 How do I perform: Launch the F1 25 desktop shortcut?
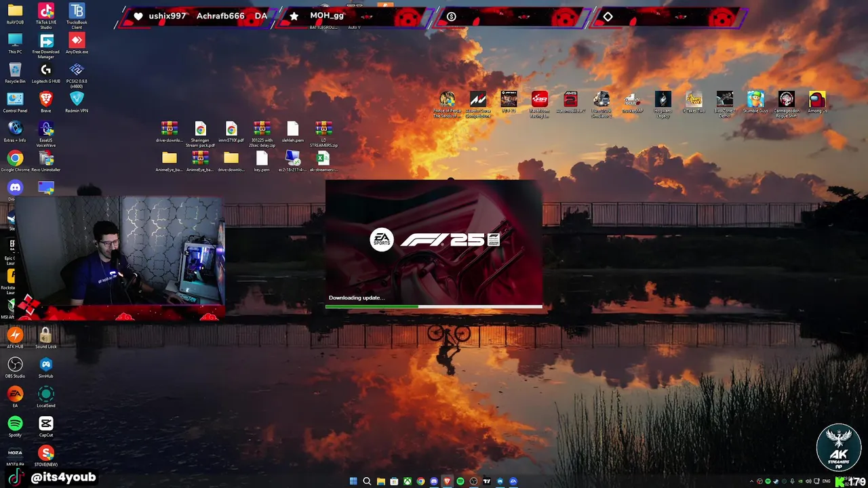click(x=509, y=102)
